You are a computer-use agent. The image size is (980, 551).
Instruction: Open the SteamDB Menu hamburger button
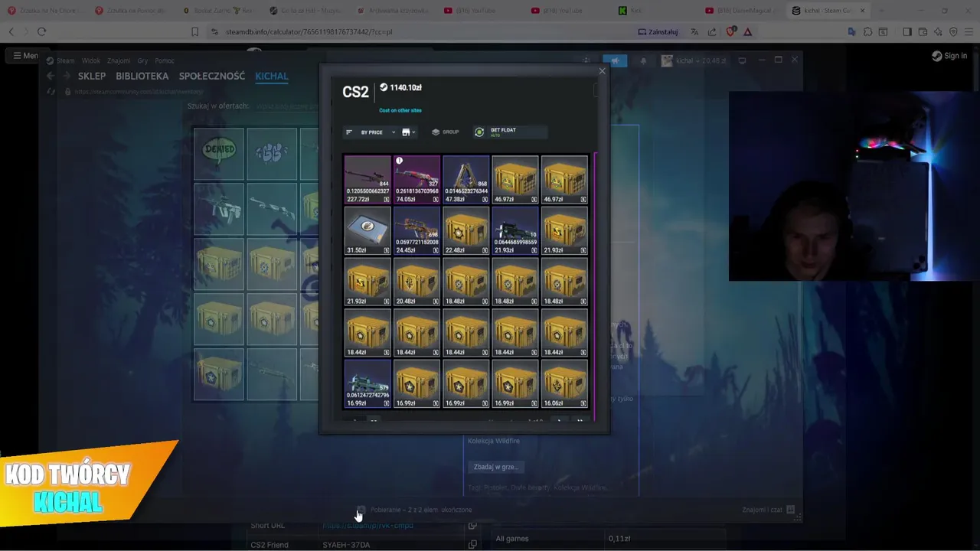[25, 55]
